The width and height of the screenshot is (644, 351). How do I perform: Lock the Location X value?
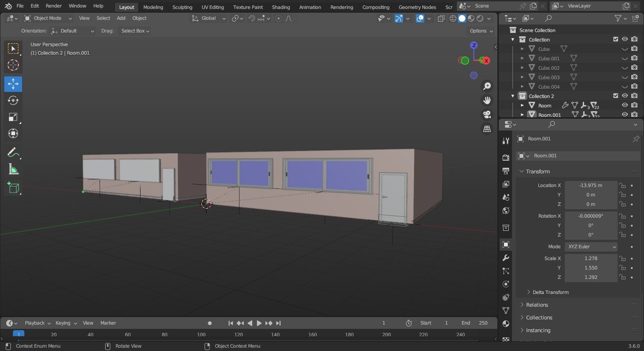tap(622, 185)
